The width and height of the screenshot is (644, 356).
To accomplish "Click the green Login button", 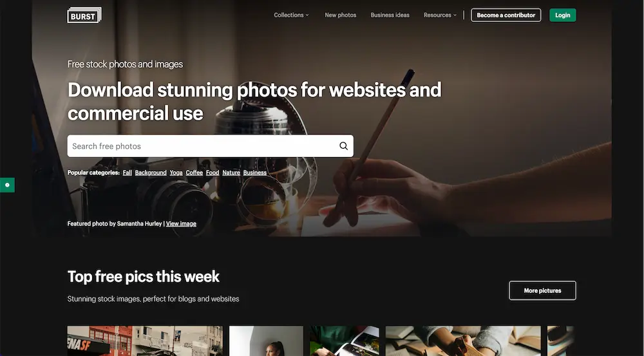I will click(x=563, y=15).
